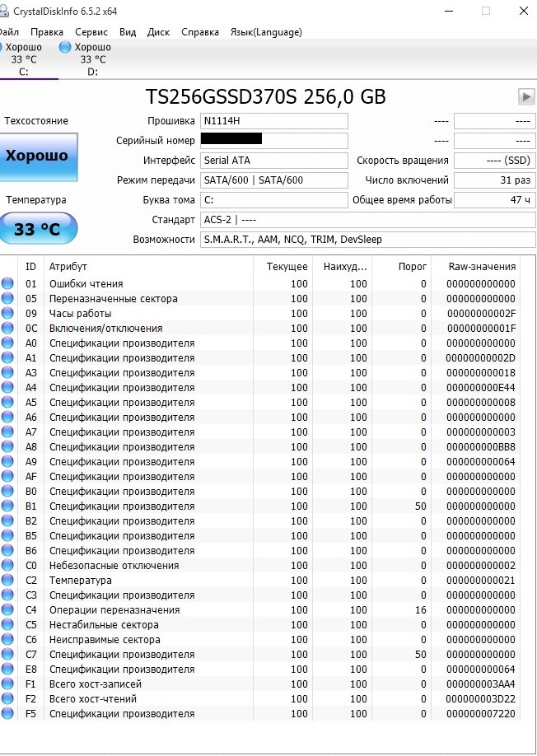Click the Стандарт ACS-2 field

pyautogui.click(x=368, y=220)
